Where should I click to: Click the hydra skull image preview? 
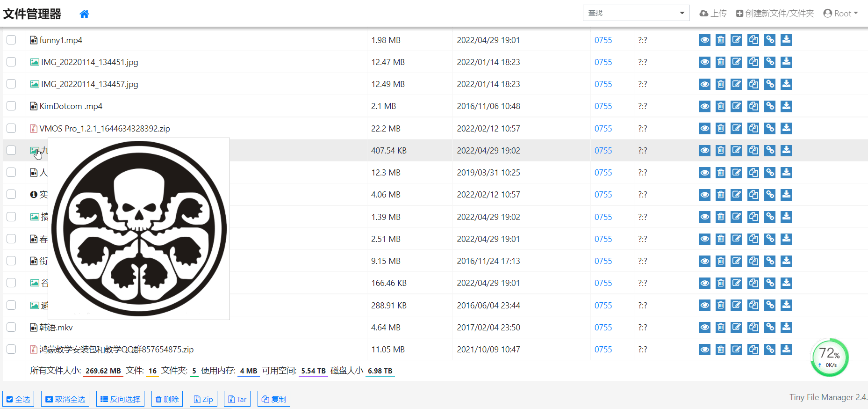tap(139, 229)
